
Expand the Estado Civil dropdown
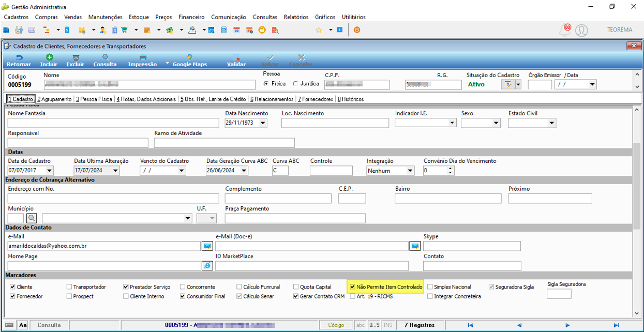[x=552, y=123]
